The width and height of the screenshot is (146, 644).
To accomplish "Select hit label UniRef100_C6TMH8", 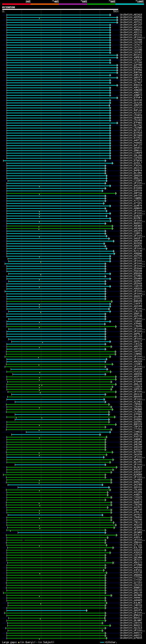I will click(x=131, y=40).
